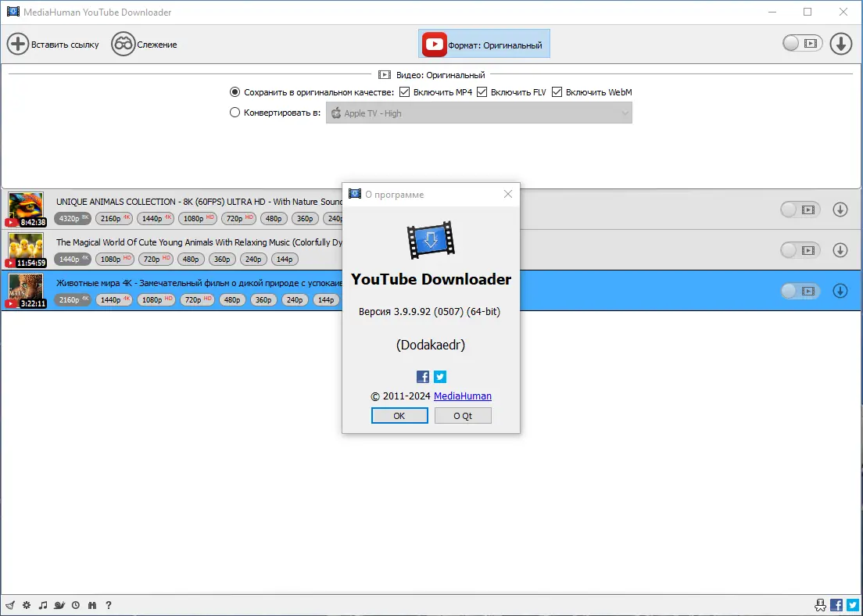Select 720p HD for Животные мира 4K

197,300
